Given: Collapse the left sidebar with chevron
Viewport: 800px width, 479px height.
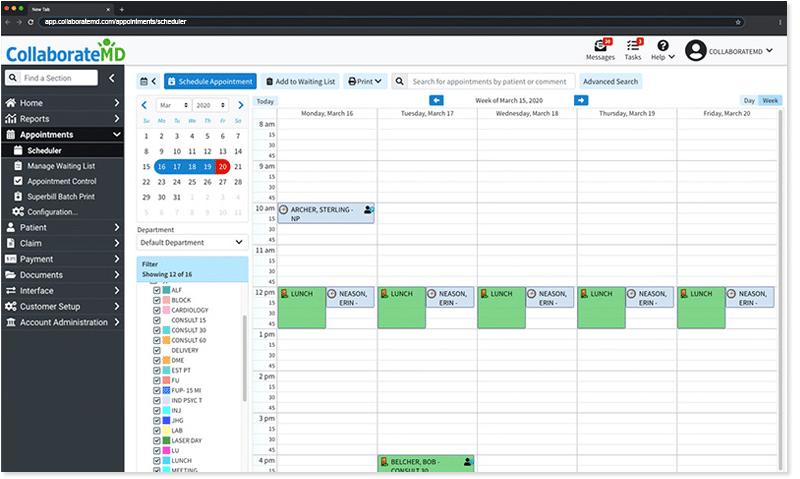Looking at the screenshot, I should click(x=112, y=77).
